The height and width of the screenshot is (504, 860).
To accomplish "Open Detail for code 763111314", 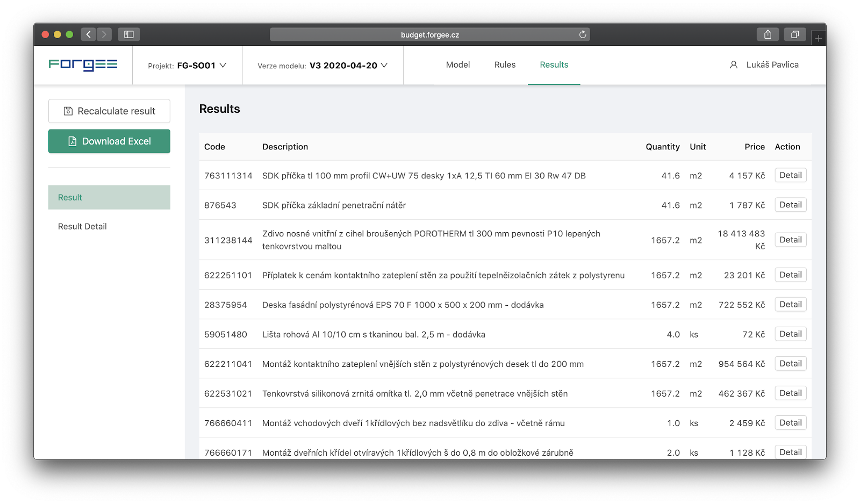I will [x=791, y=175].
